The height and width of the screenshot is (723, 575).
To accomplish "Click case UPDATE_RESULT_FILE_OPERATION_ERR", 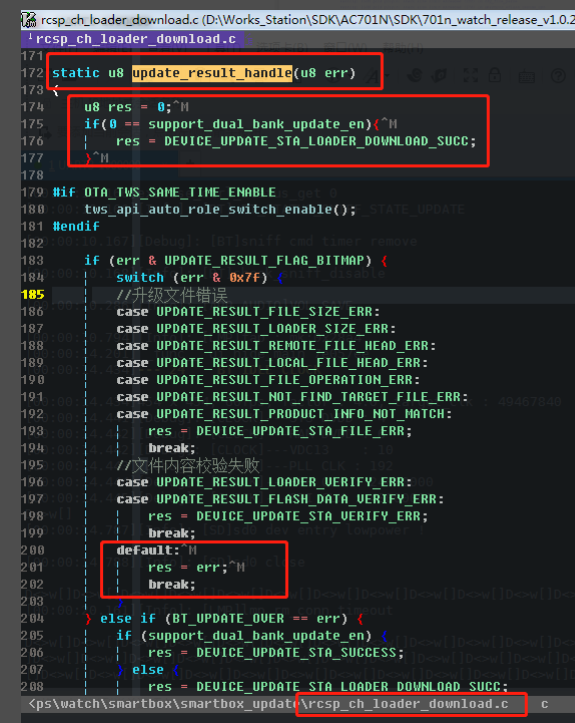I will 268,380.
